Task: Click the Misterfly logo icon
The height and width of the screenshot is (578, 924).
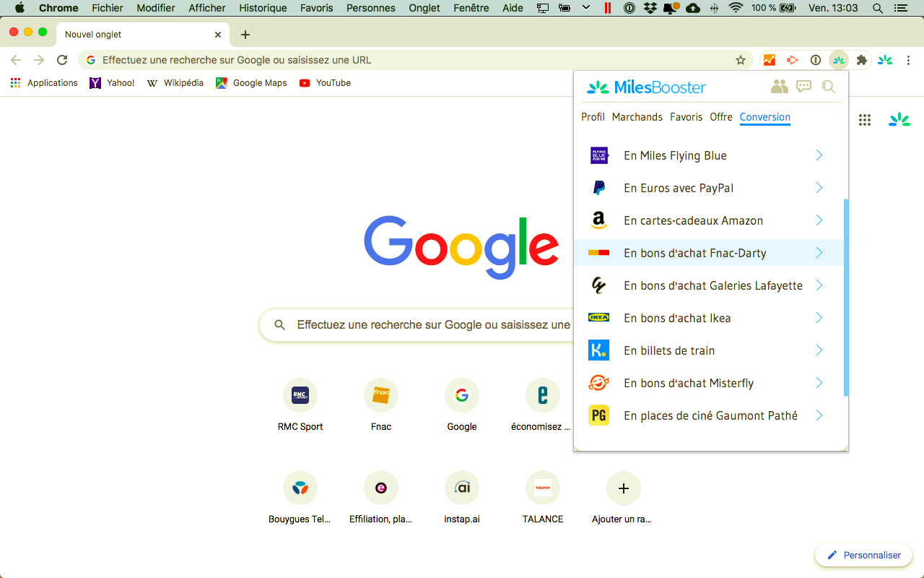Action: pos(598,383)
